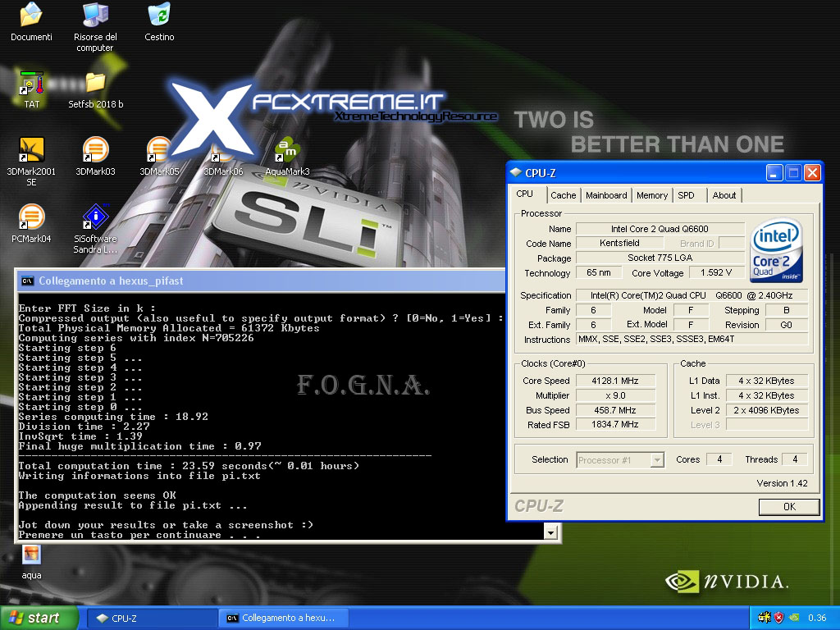Click the Collegamento a hexus_pifast title bar
The width and height of the screenshot is (840, 630).
[x=262, y=281]
